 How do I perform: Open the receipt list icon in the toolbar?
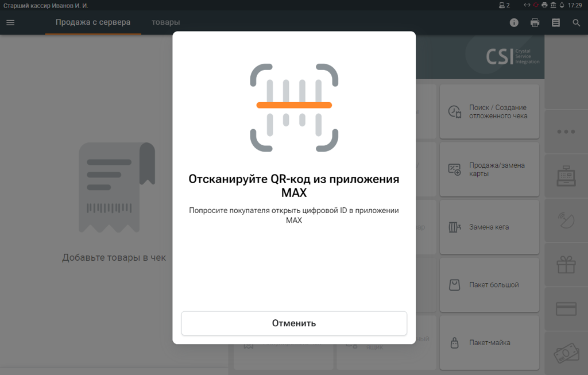(x=555, y=23)
